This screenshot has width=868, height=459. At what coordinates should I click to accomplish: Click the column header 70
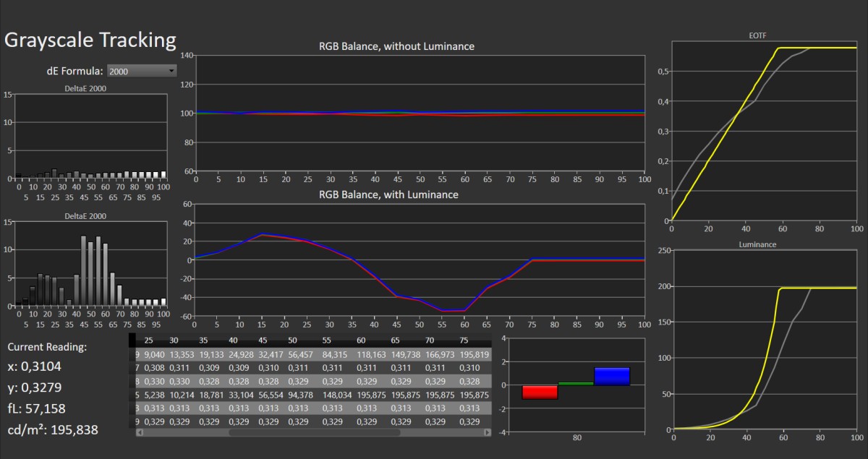429,340
